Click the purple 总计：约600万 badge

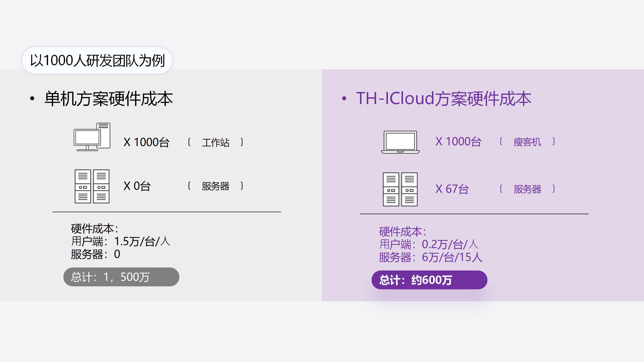click(429, 280)
